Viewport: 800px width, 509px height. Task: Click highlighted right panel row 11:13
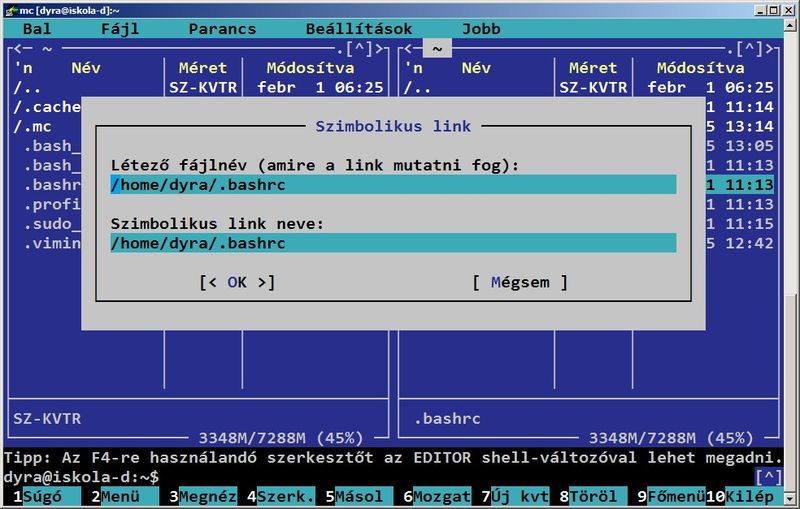pos(740,185)
